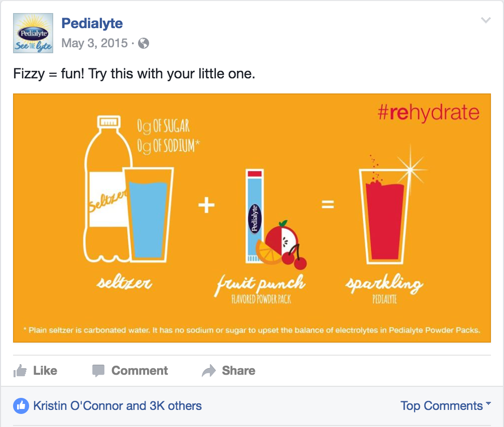Expand the post options chevron menu

click(486, 20)
